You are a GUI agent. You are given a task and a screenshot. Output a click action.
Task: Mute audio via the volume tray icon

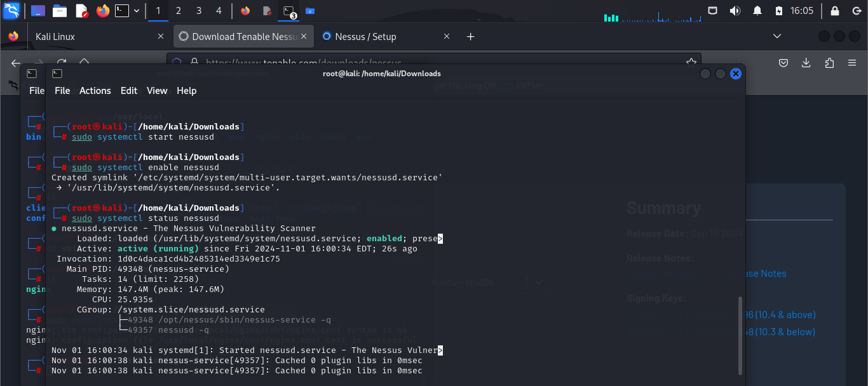(735, 10)
